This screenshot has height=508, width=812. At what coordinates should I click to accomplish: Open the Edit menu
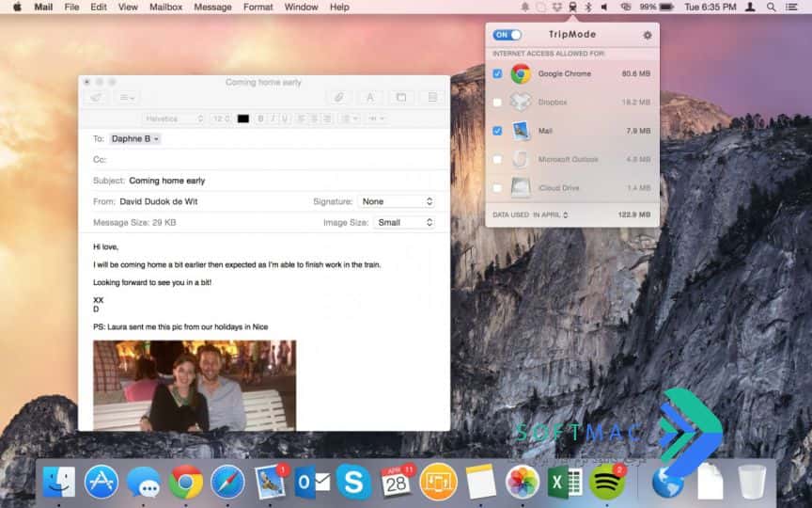(99, 7)
